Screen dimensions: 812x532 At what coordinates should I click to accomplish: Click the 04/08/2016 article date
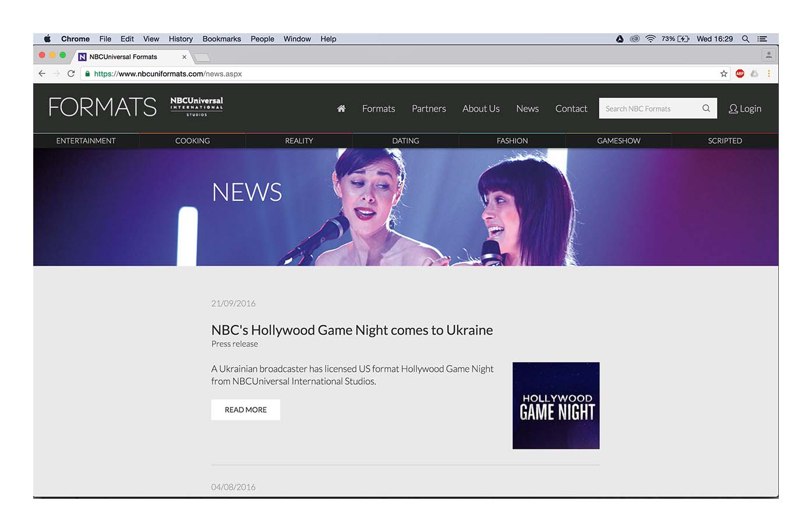(233, 487)
